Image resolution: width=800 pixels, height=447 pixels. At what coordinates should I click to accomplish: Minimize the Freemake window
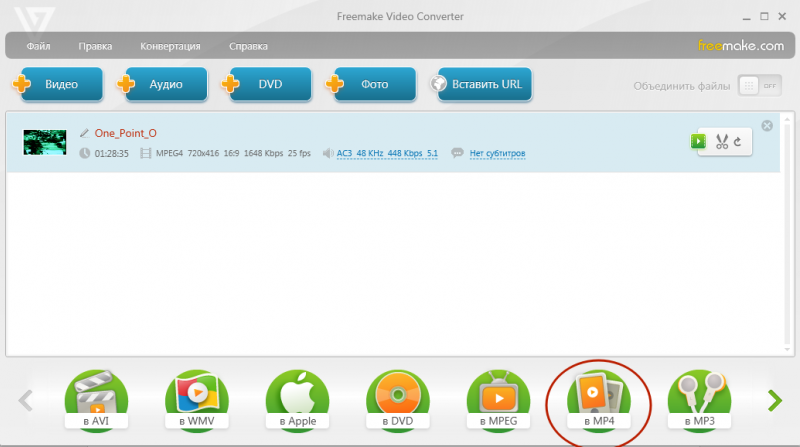(x=746, y=17)
